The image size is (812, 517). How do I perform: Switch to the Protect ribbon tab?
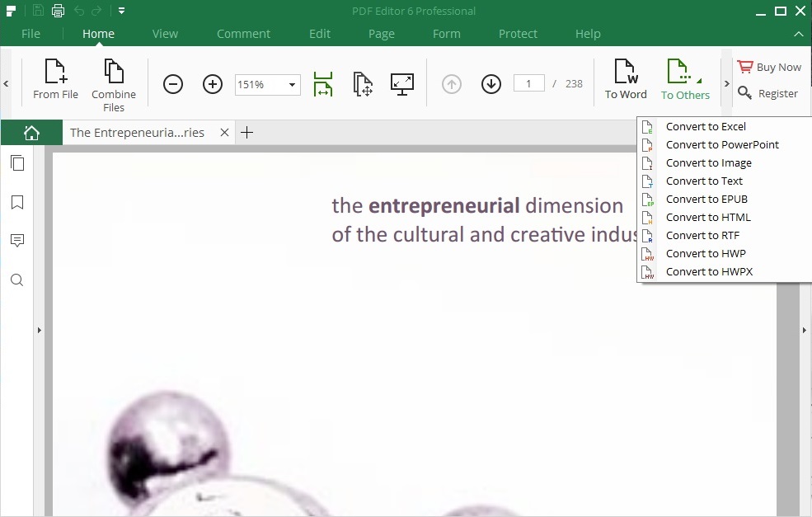(518, 34)
